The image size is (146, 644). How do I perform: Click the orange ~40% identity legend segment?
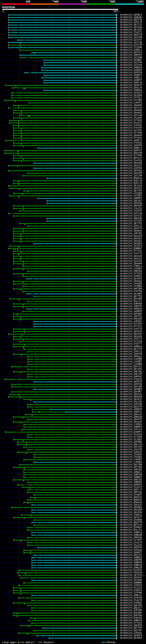point(45,4)
